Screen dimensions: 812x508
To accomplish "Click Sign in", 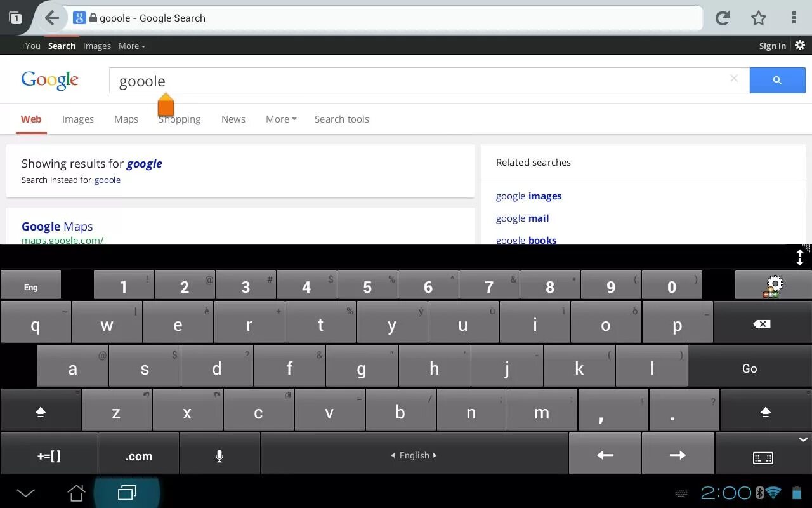I will [773, 46].
